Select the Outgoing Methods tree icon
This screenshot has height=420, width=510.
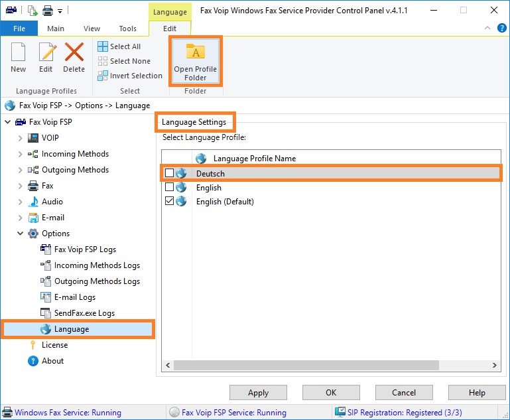[x=33, y=170]
